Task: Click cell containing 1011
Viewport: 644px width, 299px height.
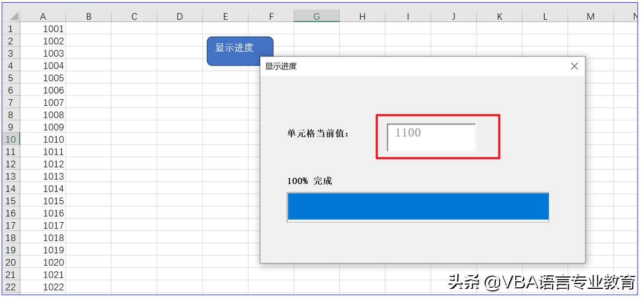Action: [x=43, y=151]
